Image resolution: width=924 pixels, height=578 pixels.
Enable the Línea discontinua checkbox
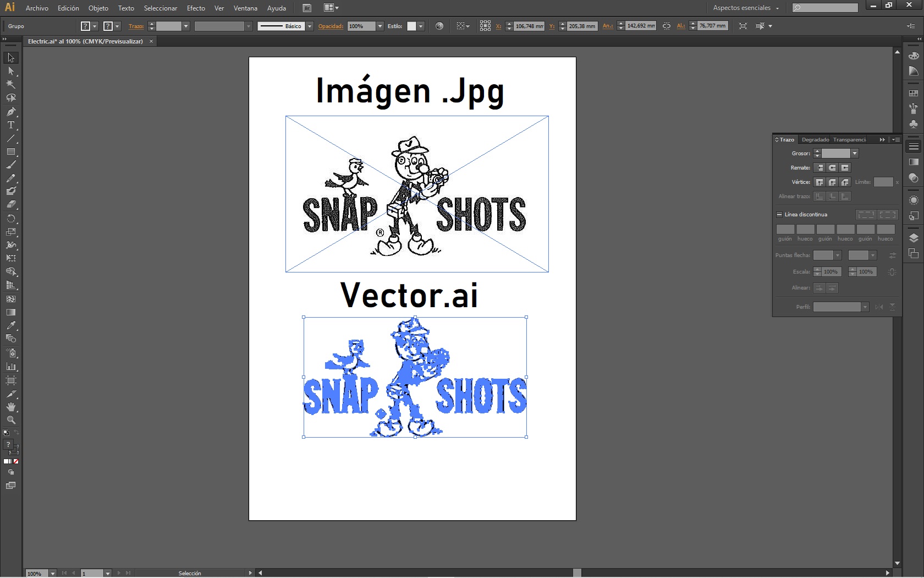(x=779, y=215)
